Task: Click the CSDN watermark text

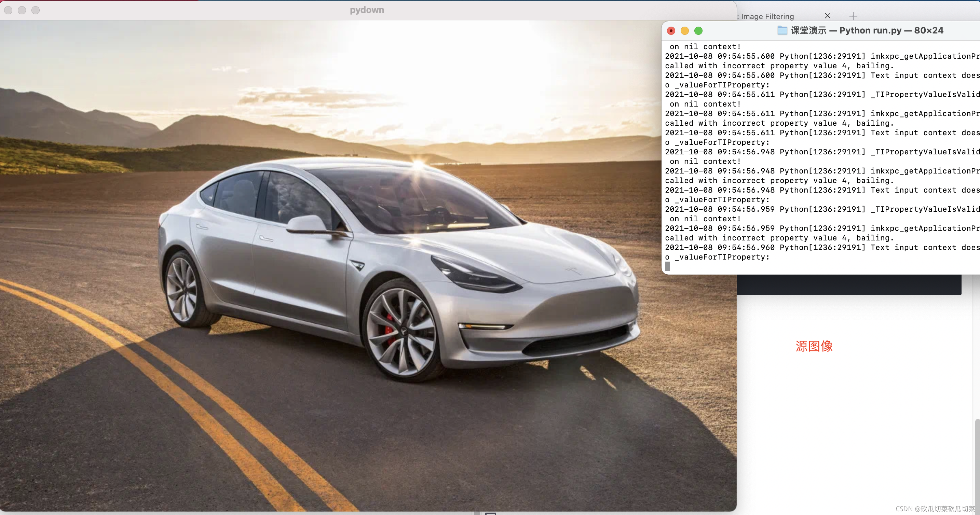Action: tap(935, 509)
